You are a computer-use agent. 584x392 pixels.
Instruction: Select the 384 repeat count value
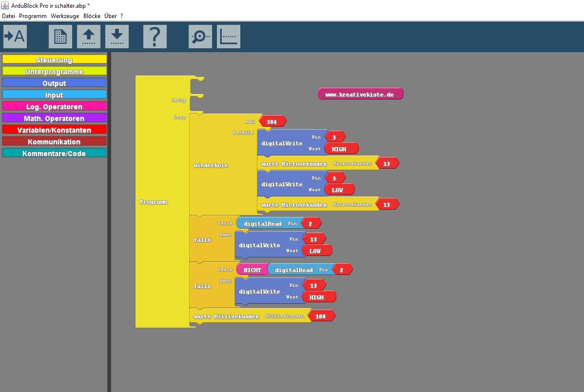pos(272,122)
